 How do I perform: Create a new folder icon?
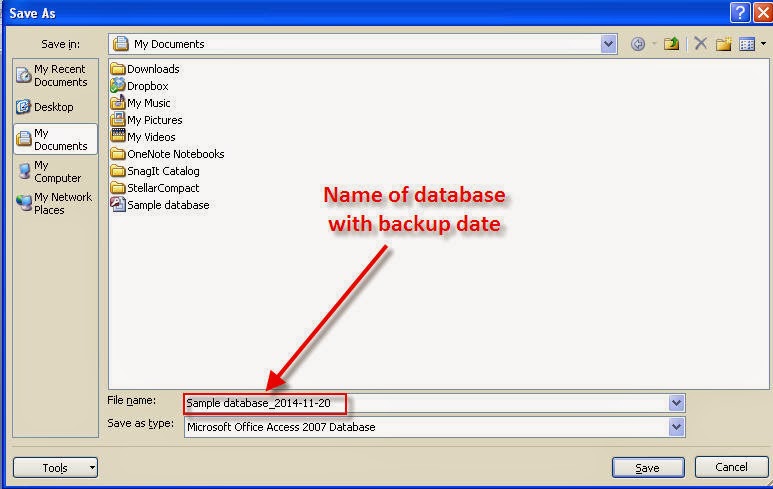click(x=723, y=44)
